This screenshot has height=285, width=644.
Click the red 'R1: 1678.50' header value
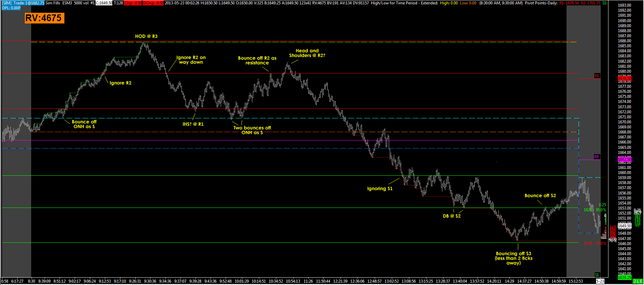coord(569,3)
